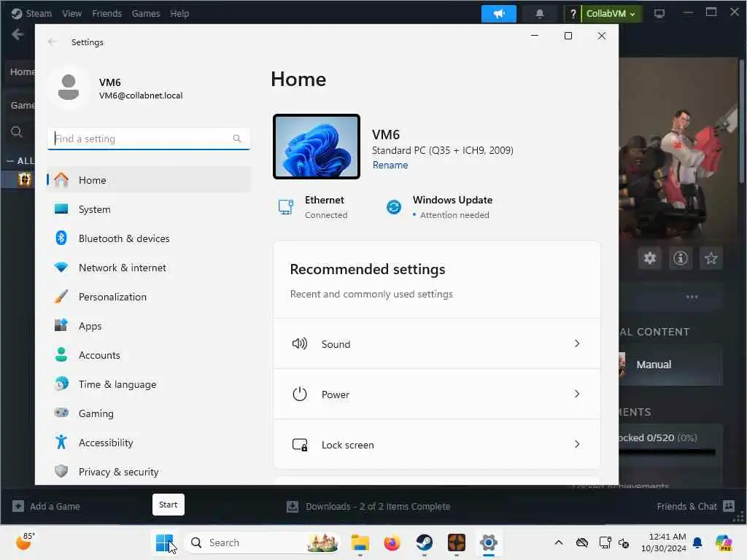Click the Windows Start button

164,542
